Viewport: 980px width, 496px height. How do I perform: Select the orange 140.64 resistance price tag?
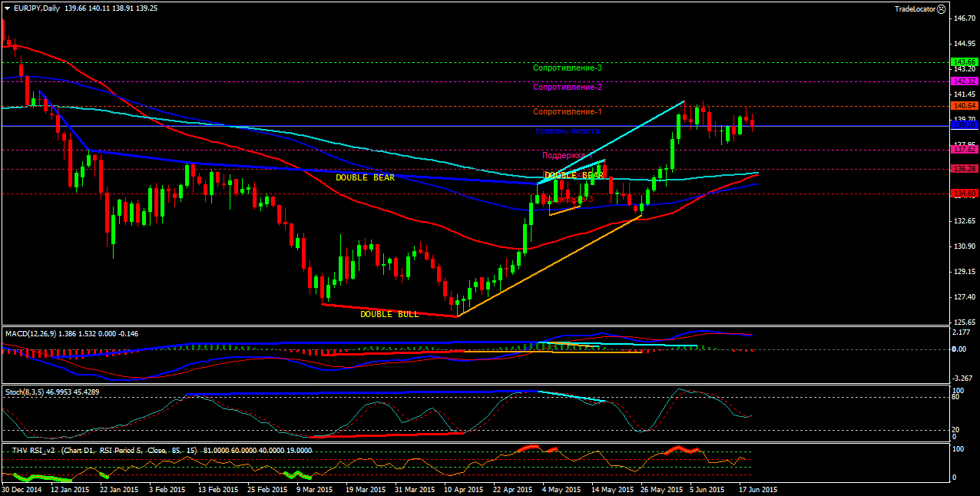[x=964, y=105]
